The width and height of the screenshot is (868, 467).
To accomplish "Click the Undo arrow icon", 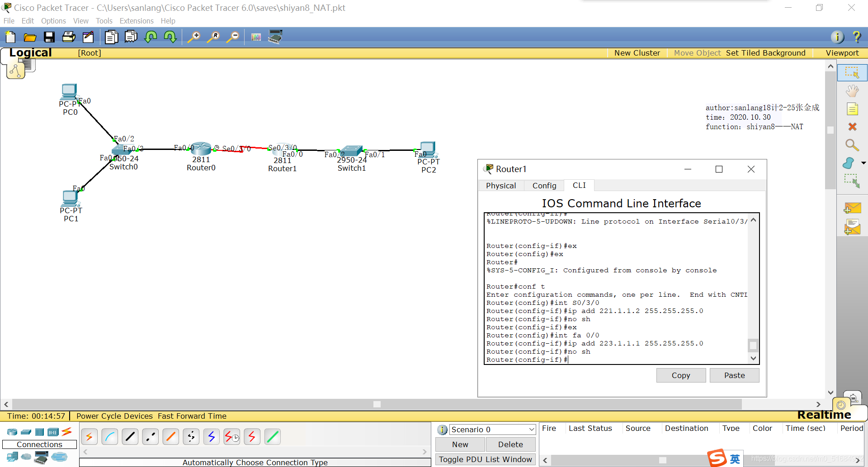I will click(151, 37).
